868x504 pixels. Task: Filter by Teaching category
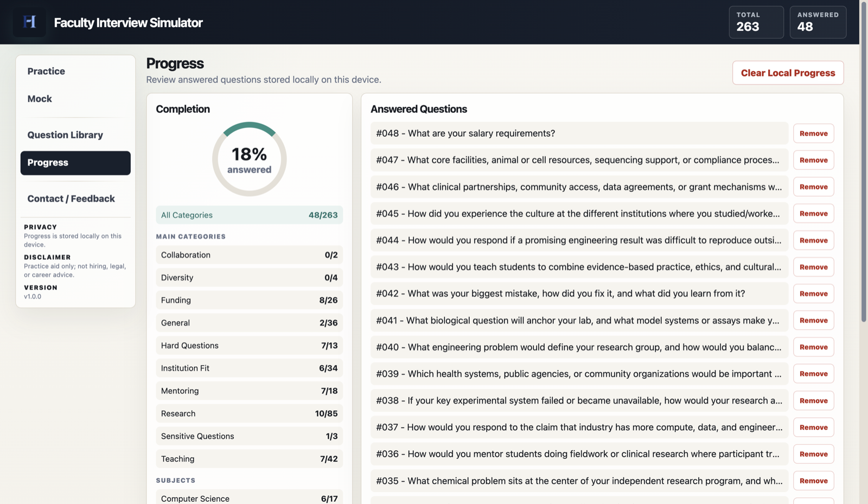point(249,459)
